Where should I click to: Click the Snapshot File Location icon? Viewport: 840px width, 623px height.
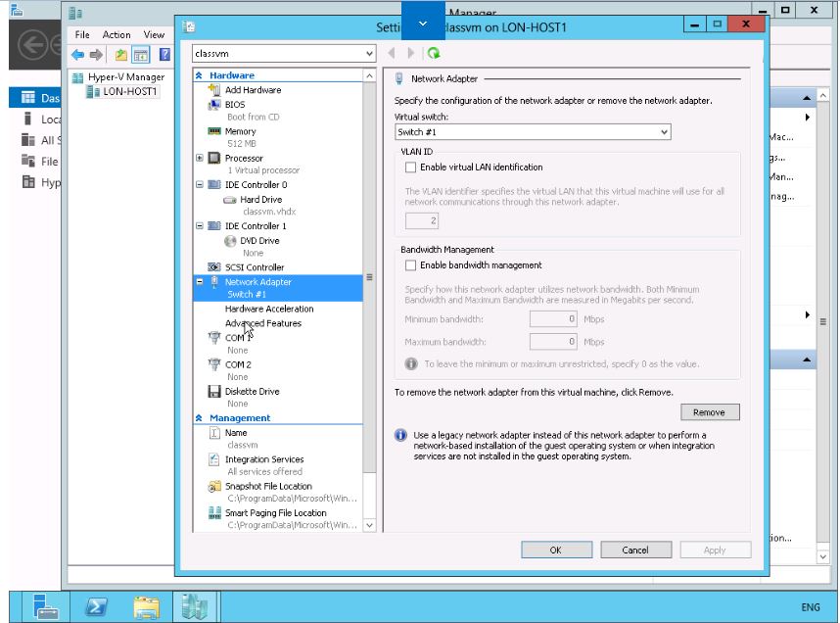coord(214,486)
